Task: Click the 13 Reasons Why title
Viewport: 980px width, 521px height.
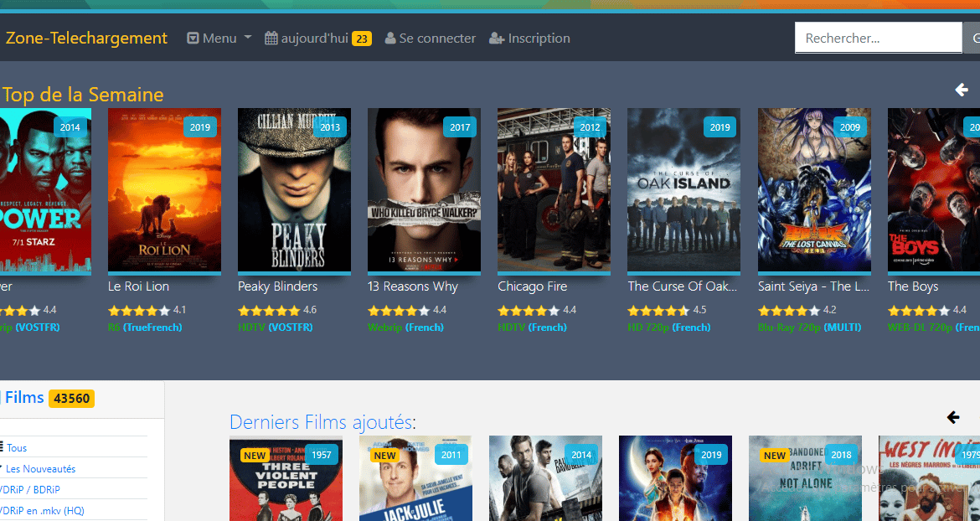Action: 413,286
